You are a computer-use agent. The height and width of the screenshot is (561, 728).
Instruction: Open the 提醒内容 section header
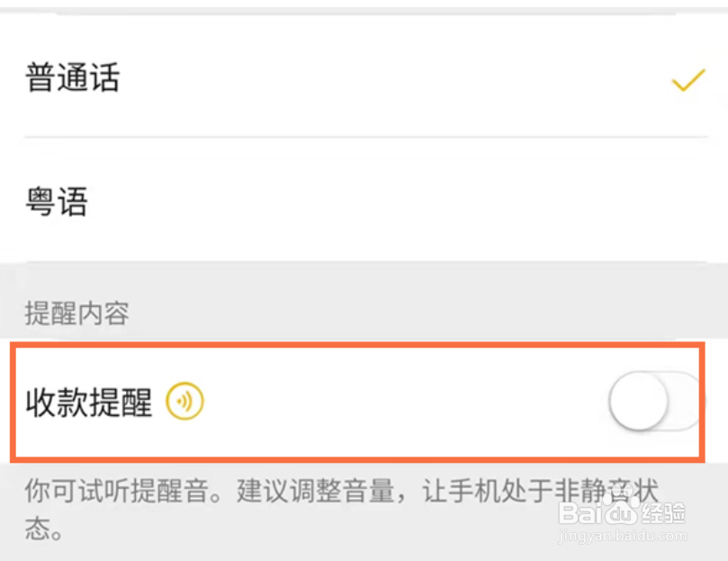pyautogui.click(x=76, y=313)
